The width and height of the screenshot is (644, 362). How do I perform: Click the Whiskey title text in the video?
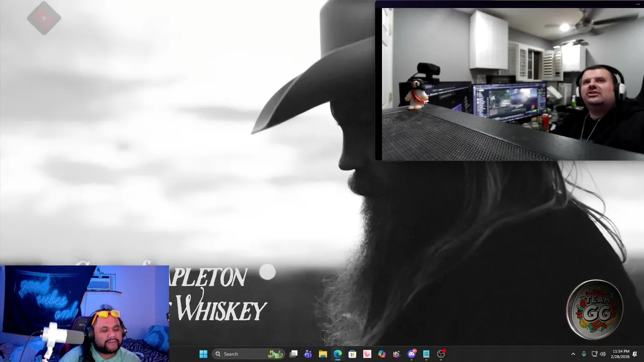[220, 309]
